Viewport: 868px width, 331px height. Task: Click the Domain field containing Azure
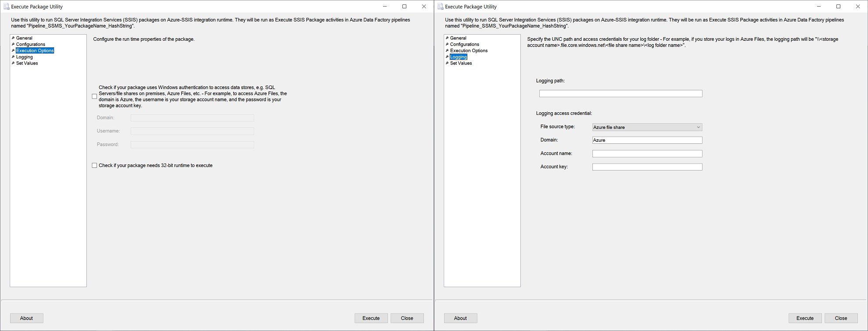point(647,140)
